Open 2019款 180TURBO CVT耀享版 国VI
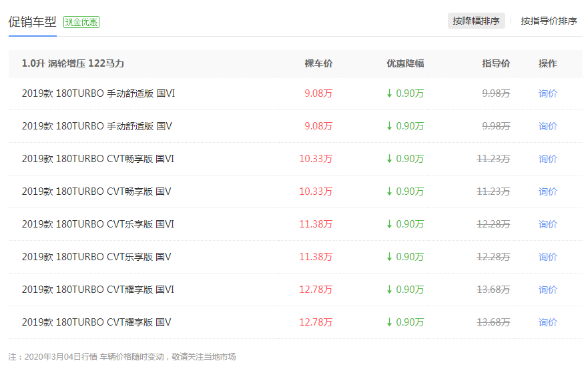This screenshot has width=588, height=371. [98, 290]
